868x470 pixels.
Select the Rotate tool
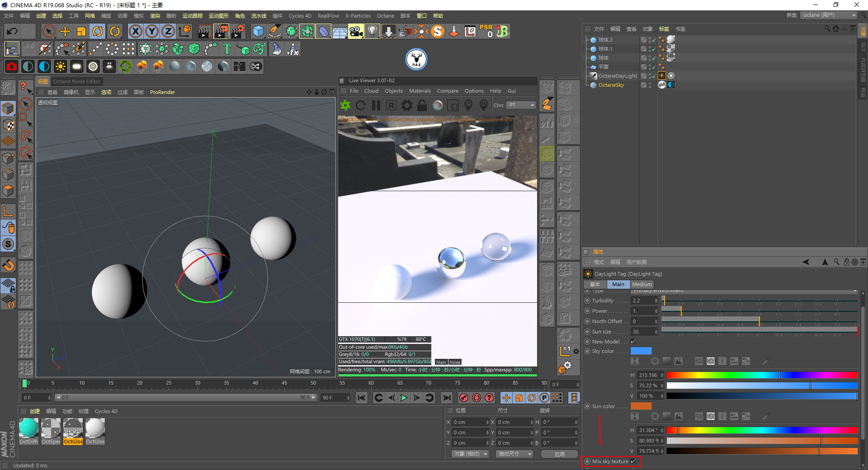98,31
